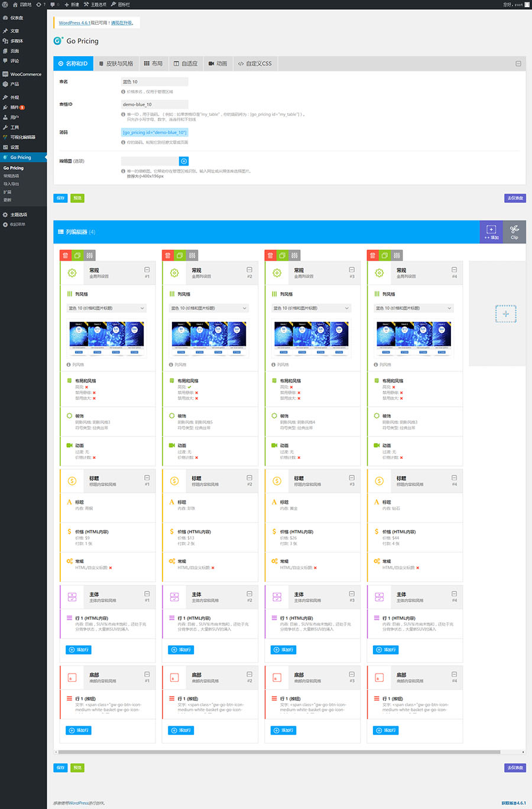
Task: Click the 请现在升级 update link
Action: (122, 23)
